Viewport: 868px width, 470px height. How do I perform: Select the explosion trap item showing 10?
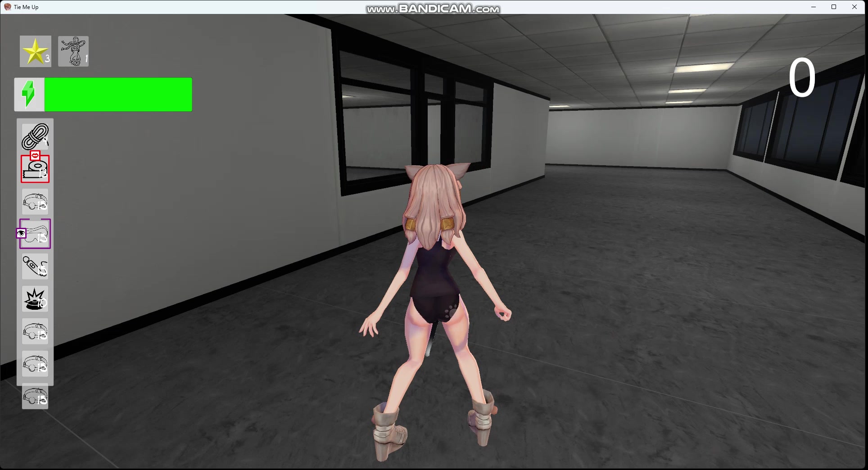click(x=35, y=299)
